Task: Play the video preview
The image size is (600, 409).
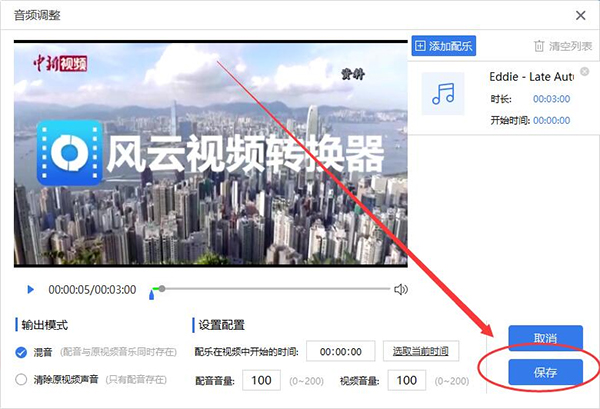Action: click(30, 290)
